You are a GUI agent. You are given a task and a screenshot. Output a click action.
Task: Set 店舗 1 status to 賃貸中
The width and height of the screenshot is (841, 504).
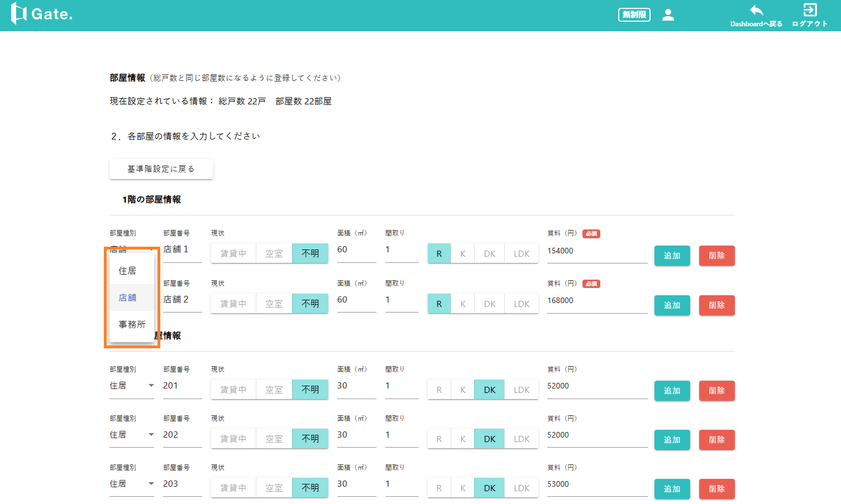(x=233, y=253)
